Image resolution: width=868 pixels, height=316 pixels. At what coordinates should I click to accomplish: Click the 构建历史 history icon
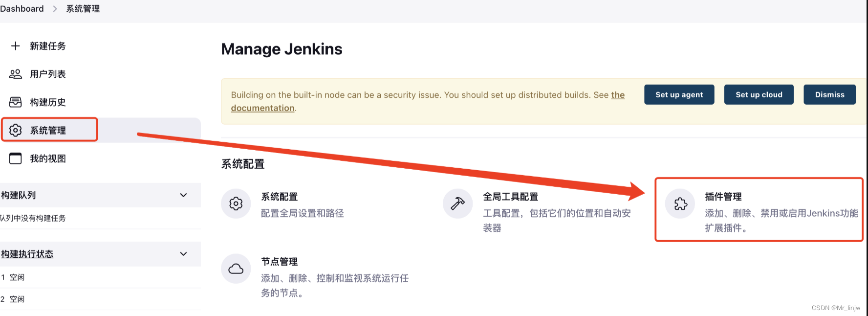coord(15,102)
